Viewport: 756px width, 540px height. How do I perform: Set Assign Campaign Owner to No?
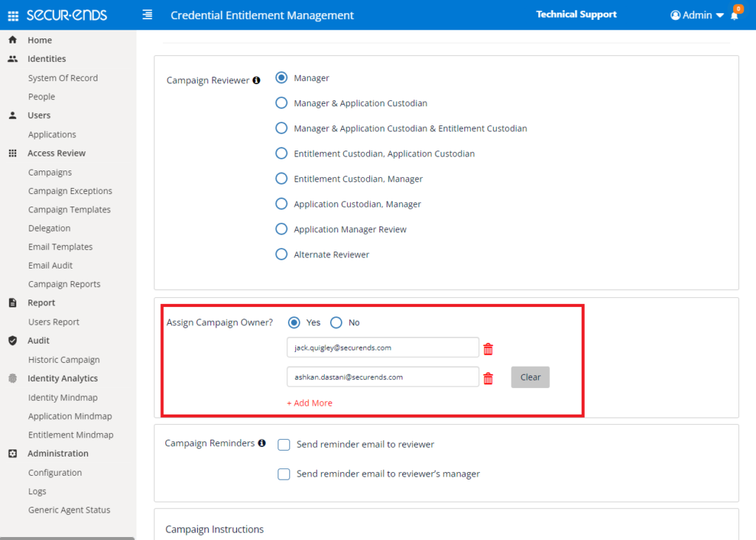[336, 322]
